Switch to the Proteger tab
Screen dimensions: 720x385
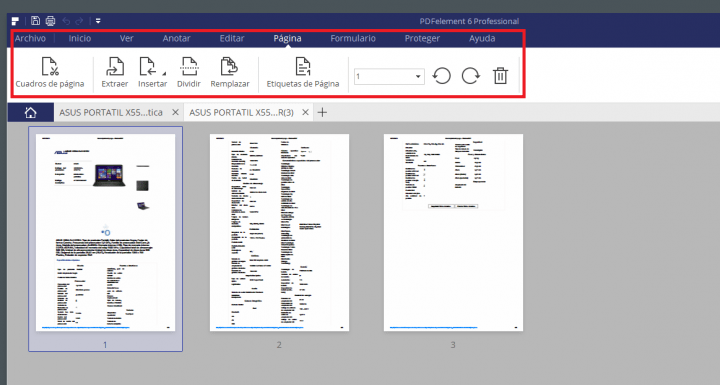(422, 39)
